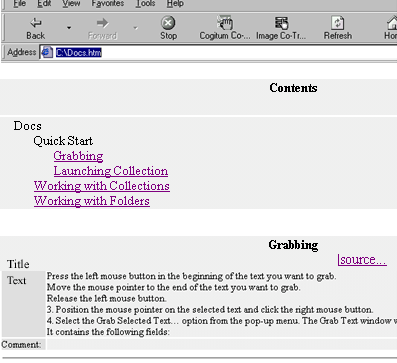Screen dimensions: 397x363
Task: Click the Quick Start entry
Action: pos(63,141)
